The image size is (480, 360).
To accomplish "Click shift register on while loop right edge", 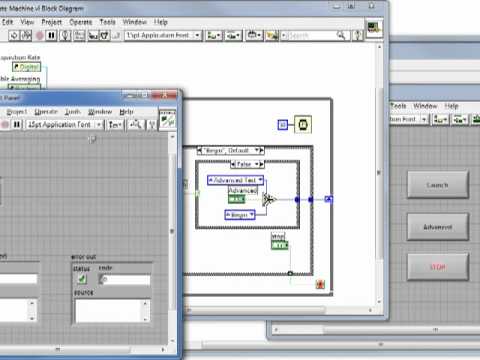I will pos(329,199).
